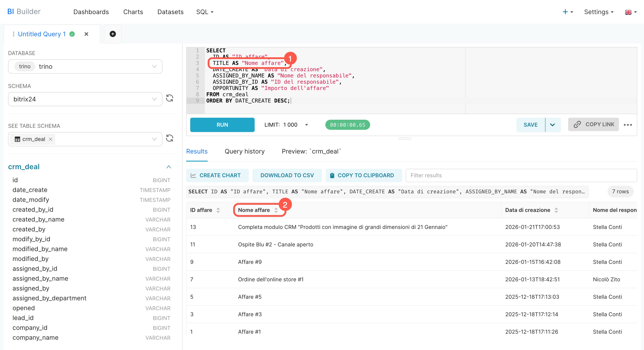The height and width of the screenshot is (350, 644).
Task: Sort by Data di creazione column
Action: (556, 210)
